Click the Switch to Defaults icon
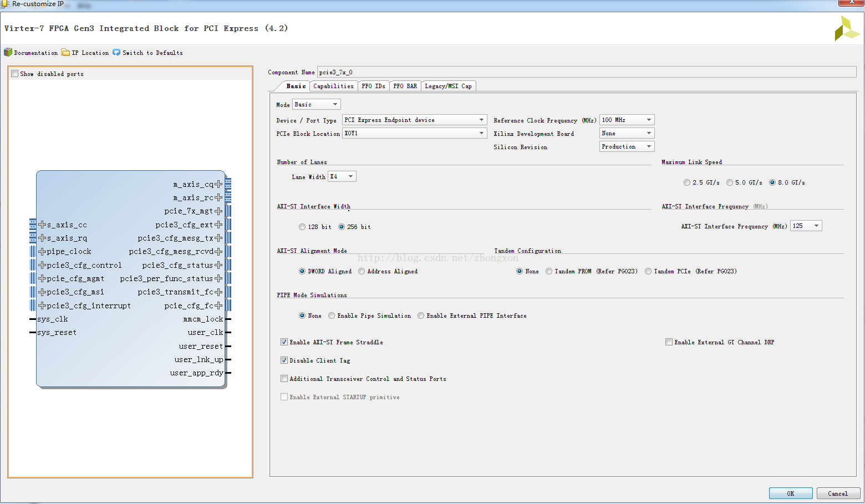The width and height of the screenshot is (865, 504). (116, 53)
